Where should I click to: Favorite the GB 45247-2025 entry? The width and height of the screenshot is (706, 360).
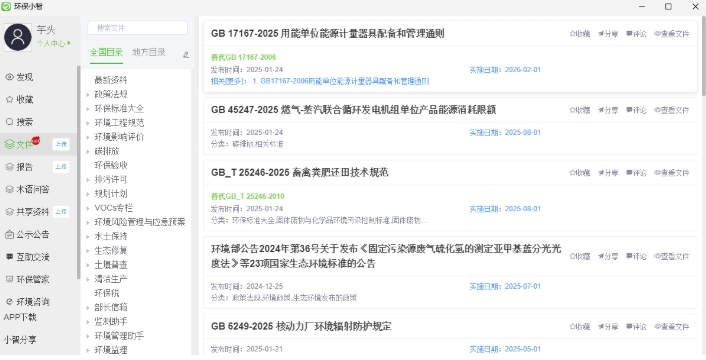coord(579,110)
